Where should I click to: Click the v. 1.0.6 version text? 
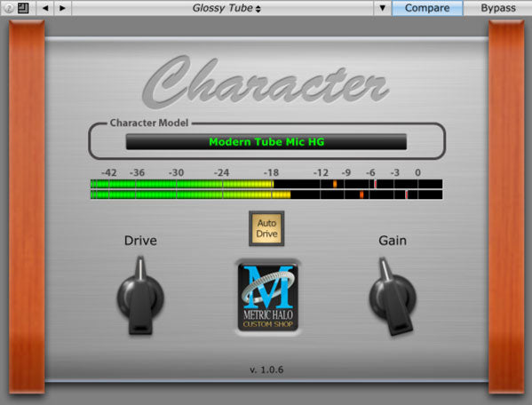tap(266, 369)
